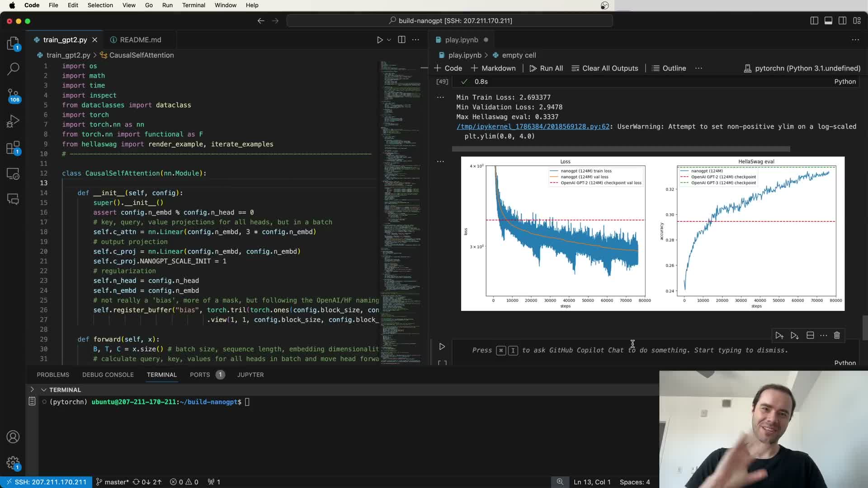Image resolution: width=868 pixels, height=488 pixels.
Task: Open the DEBUG CONSOLE panel tab
Action: pyautogui.click(x=108, y=375)
